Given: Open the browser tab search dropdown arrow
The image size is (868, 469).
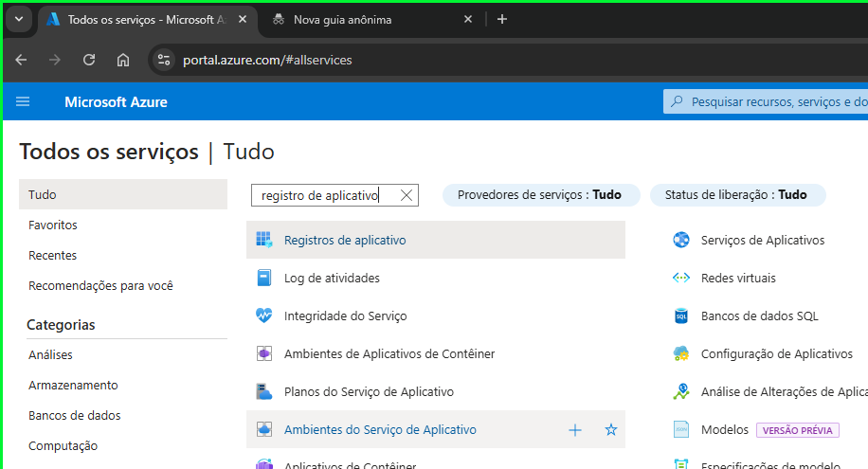Looking at the screenshot, I should point(19,19).
